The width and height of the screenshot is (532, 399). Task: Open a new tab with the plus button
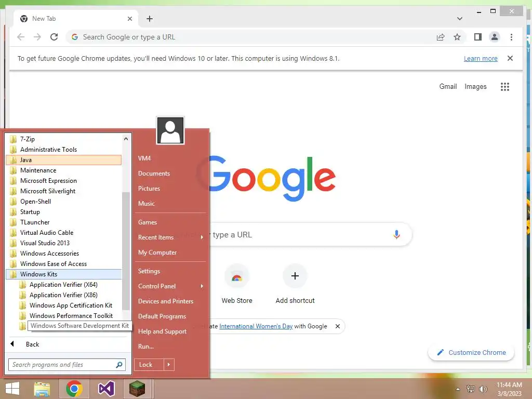tap(149, 19)
